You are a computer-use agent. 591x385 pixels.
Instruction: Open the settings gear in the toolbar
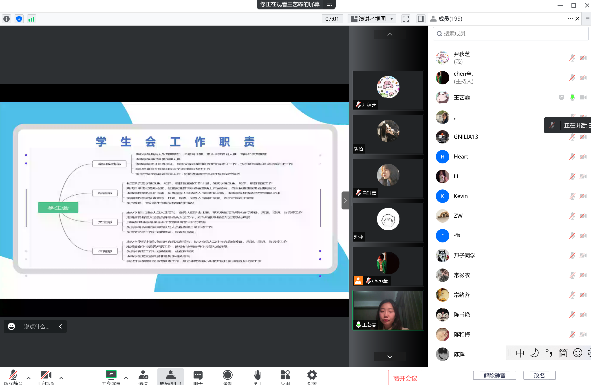pos(312,375)
